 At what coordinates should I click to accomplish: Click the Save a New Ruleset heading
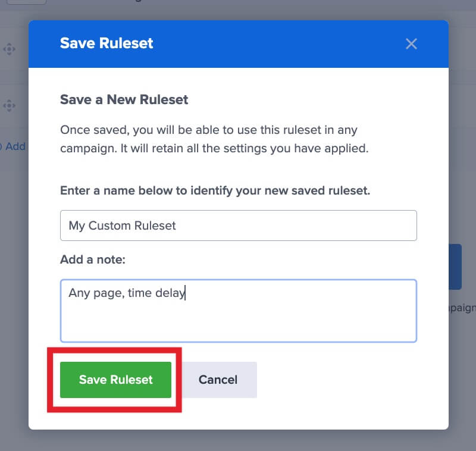(124, 99)
